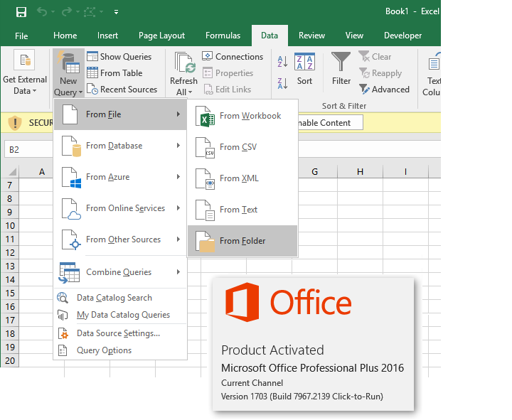Select column G header
Viewport: 512px width, 420px height.
click(314, 172)
